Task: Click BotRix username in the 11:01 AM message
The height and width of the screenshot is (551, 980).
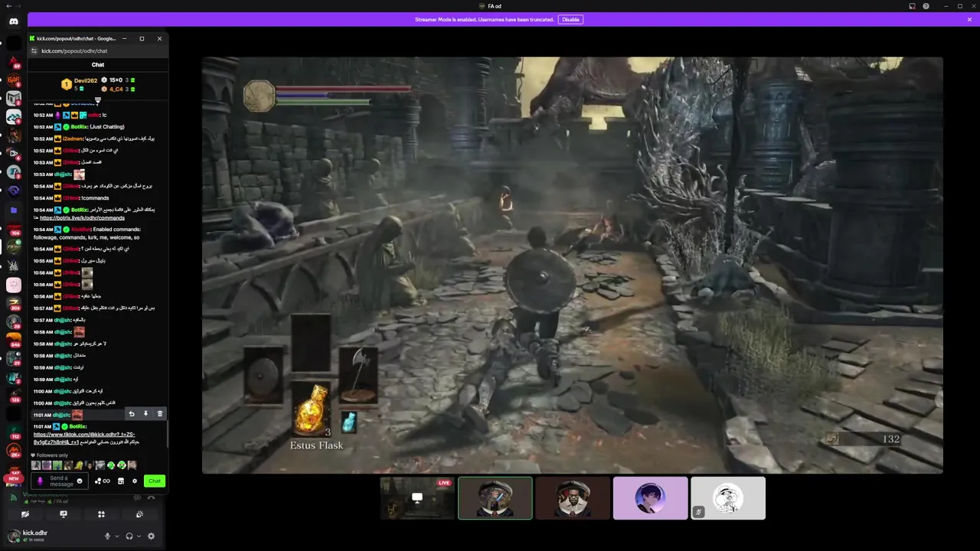Action: click(x=78, y=426)
